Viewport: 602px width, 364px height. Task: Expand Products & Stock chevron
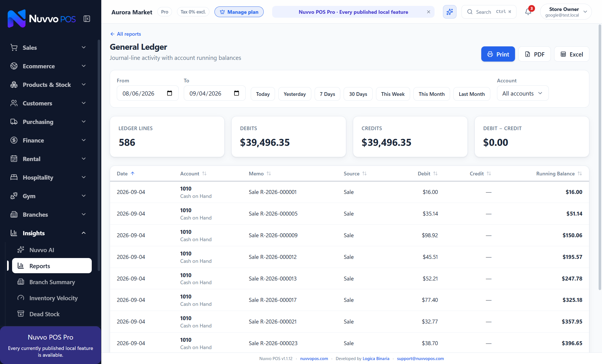pyautogui.click(x=84, y=85)
